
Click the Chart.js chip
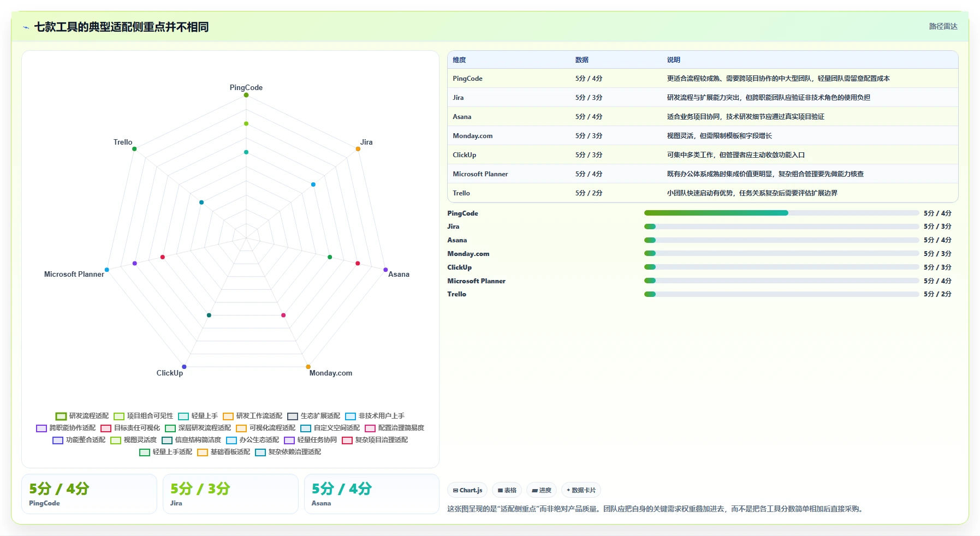[x=468, y=490]
